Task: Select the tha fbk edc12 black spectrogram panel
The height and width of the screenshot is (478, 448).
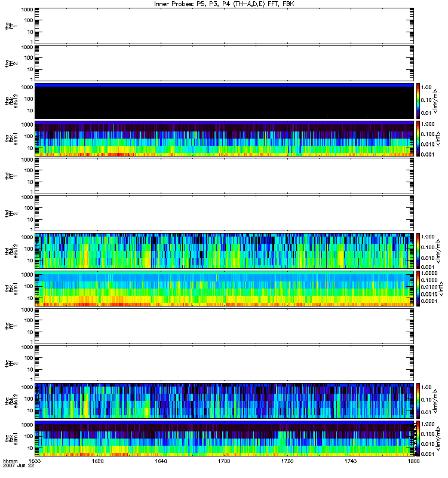Action: pos(225,101)
